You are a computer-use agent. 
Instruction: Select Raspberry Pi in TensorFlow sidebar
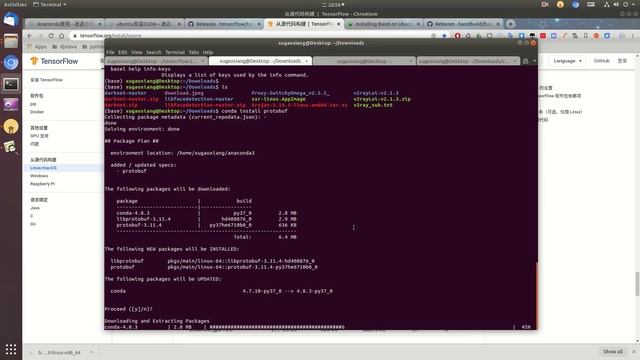(x=42, y=184)
